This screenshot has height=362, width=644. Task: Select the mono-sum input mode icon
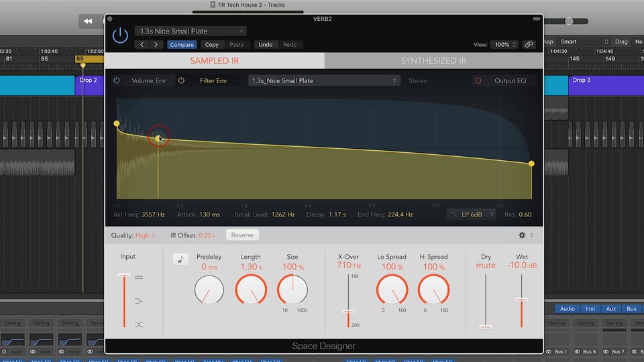point(139,301)
